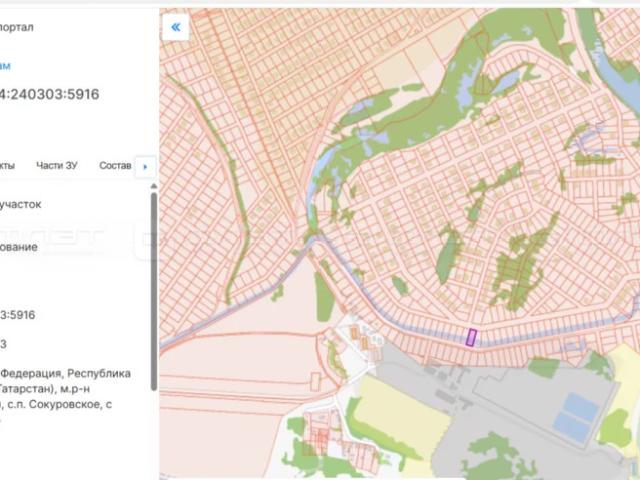Switch to the 'Состав' tab

click(115, 165)
